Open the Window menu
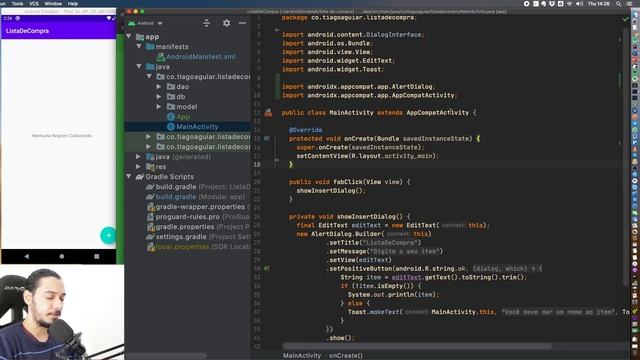 (x=53, y=3)
